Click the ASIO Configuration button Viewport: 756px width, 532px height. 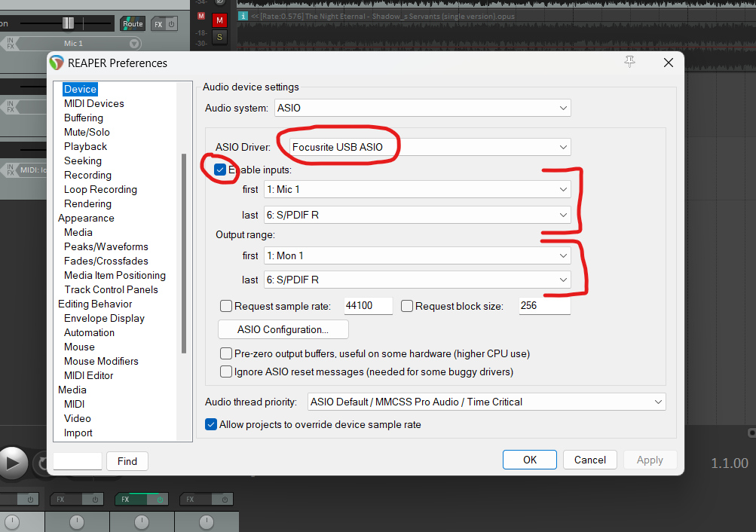(283, 329)
